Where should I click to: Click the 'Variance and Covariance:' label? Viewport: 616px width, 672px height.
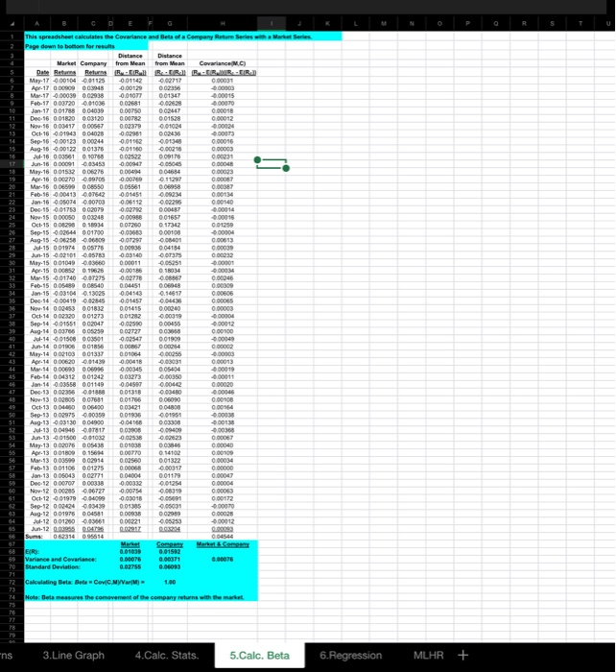pos(60,560)
